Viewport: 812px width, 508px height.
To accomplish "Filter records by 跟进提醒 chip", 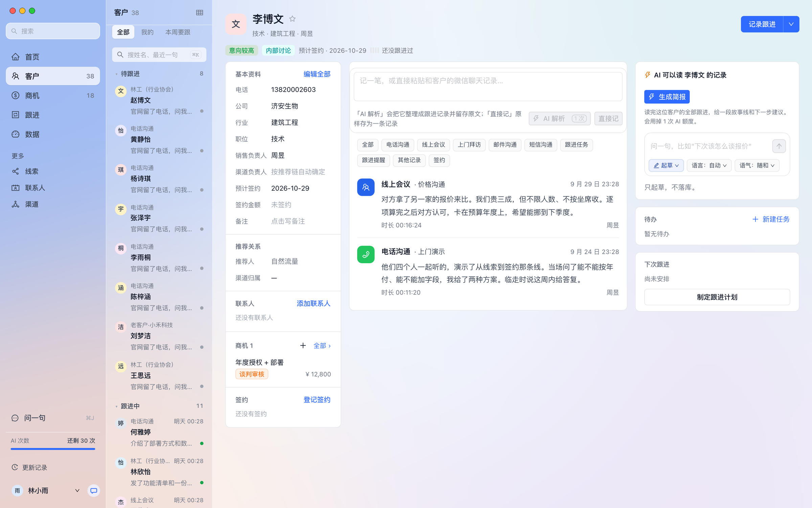I will pos(374,160).
